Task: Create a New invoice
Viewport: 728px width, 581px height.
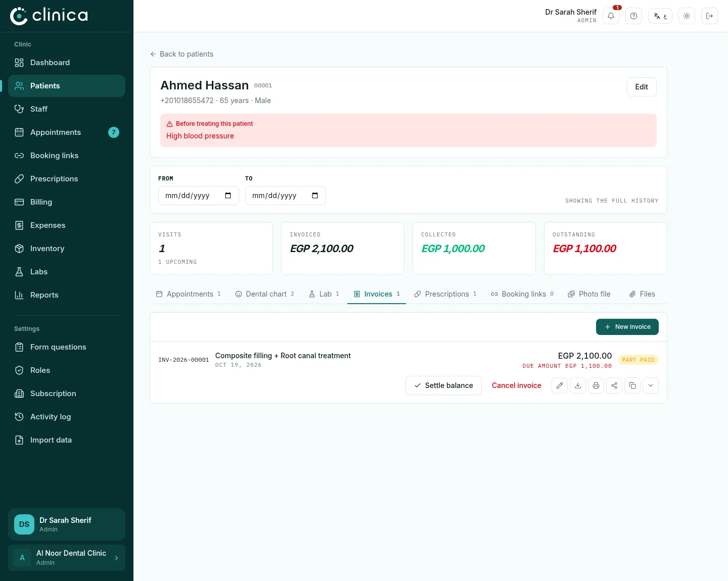Action: coord(627,327)
